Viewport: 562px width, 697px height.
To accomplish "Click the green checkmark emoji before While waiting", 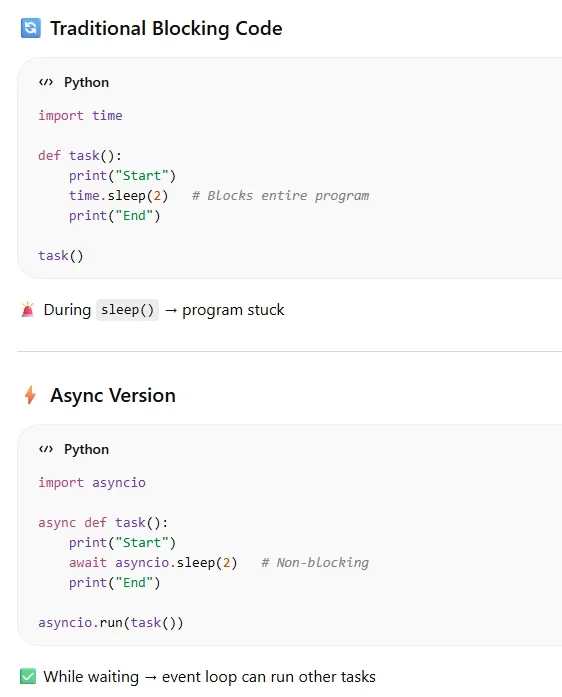I will [28, 677].
